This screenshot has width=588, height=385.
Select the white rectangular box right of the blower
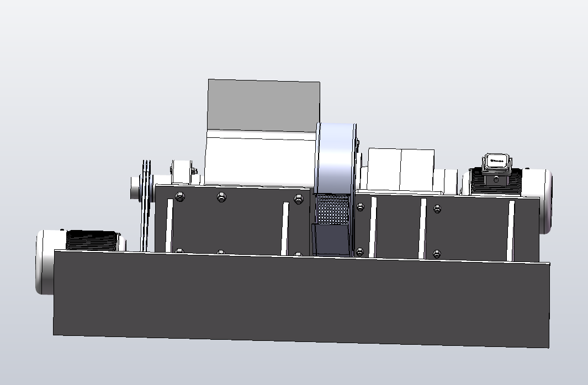[401, 170]
